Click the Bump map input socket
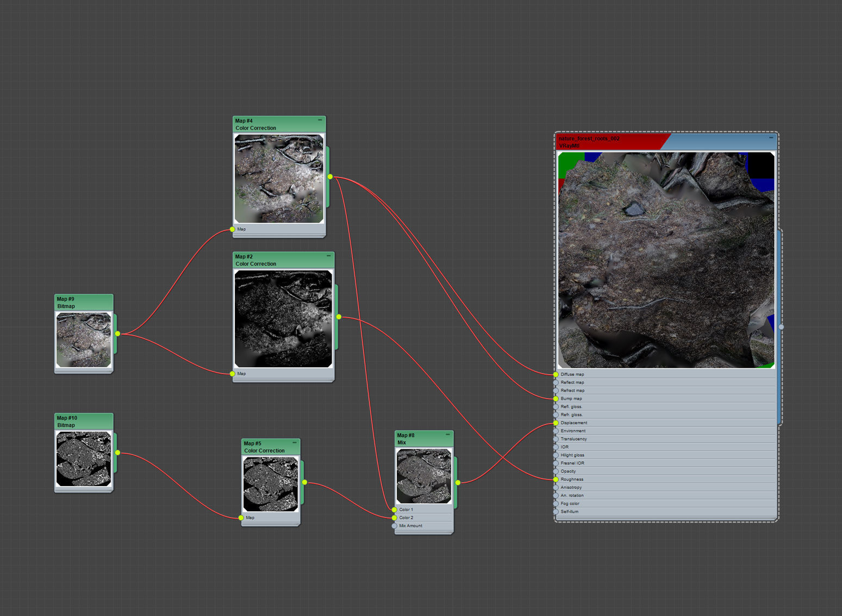 [x=556, y=399]
